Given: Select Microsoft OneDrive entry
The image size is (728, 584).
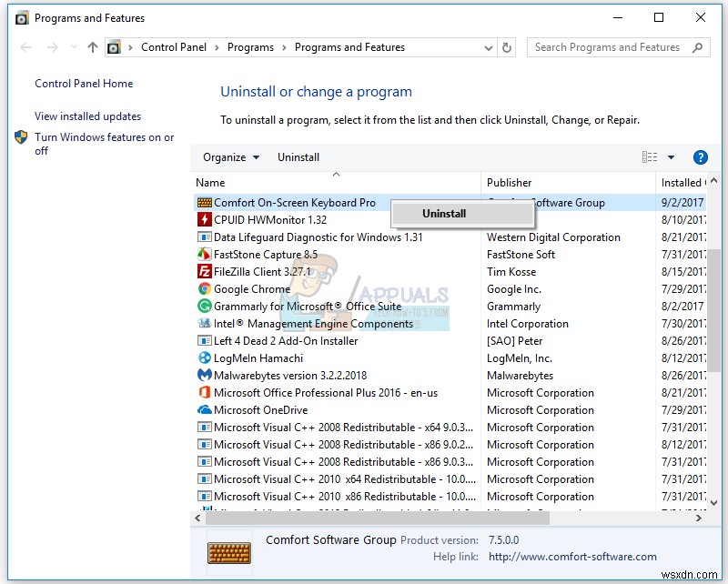Looking at the screenshot, I should coord(260,410).
